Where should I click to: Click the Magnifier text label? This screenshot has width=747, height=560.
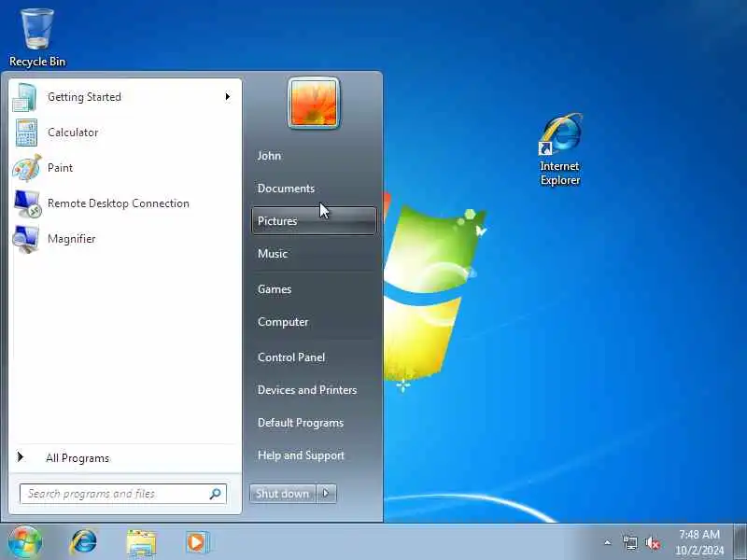click(x=72, y=239)
